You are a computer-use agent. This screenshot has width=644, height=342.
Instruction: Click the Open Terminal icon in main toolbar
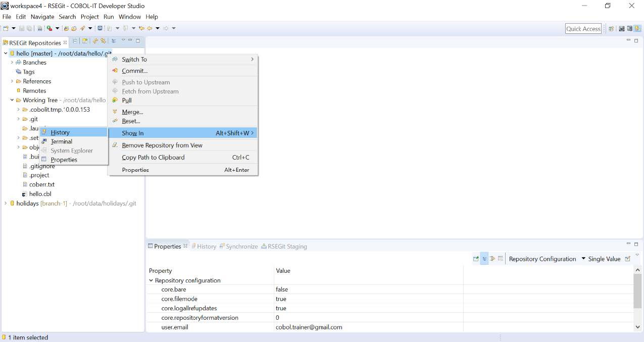(x=100, y=28)
